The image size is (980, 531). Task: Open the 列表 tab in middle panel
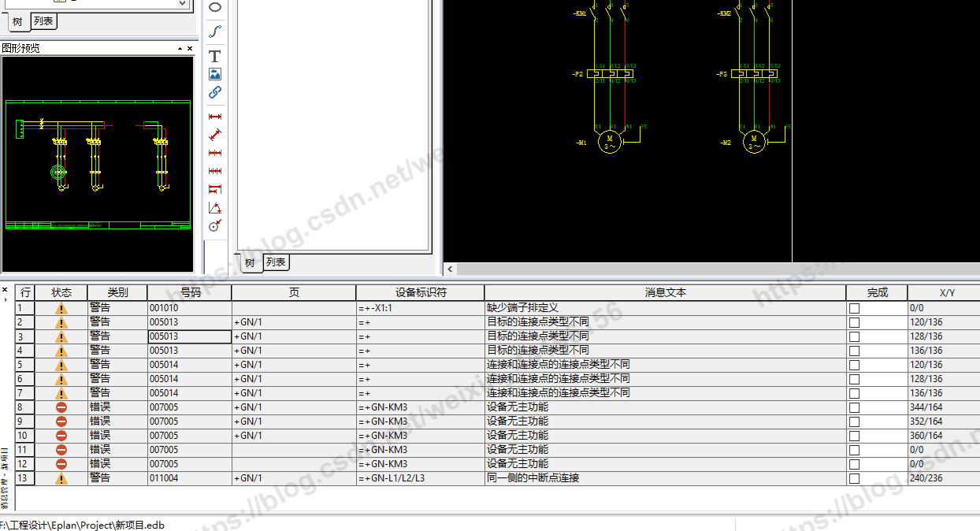coord(275,262)
